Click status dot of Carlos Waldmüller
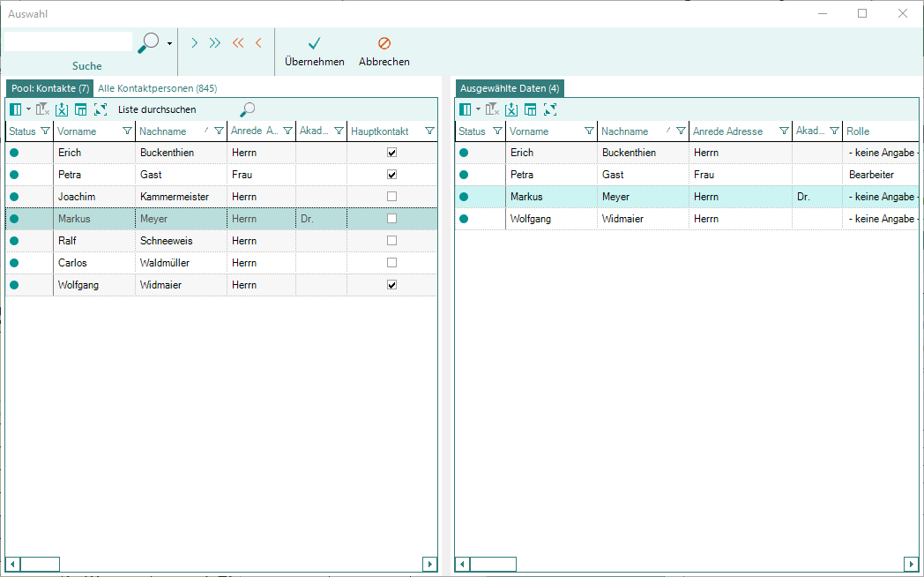 point(14,263)
